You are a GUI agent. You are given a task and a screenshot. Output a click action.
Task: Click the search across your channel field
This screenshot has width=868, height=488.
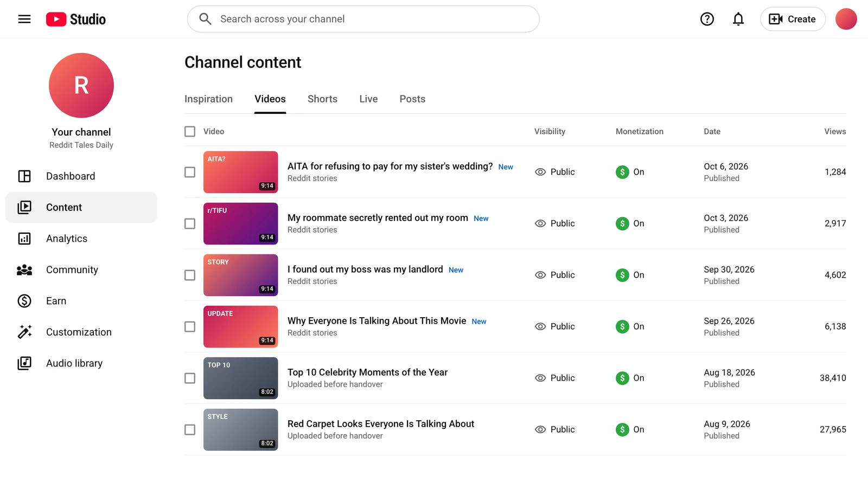click(363, 19)
